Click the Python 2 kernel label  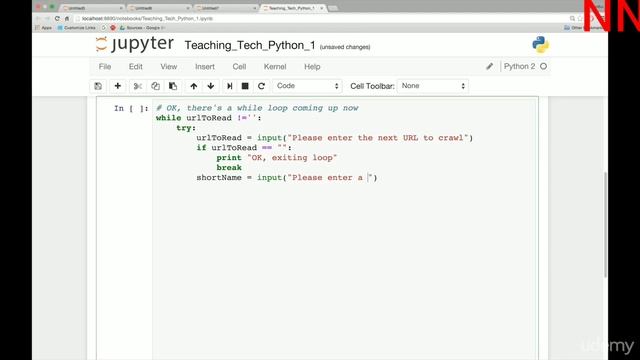click(519, 66)
